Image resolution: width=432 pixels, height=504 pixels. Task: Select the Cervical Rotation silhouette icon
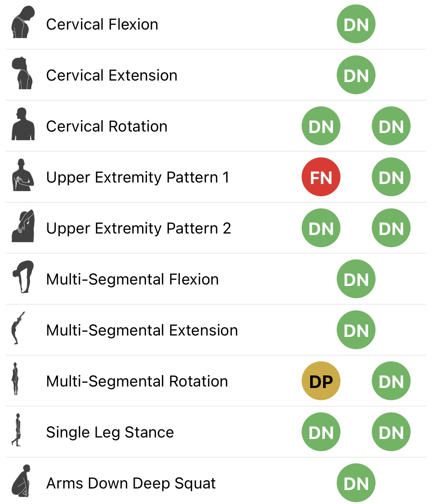coord(23,125)
